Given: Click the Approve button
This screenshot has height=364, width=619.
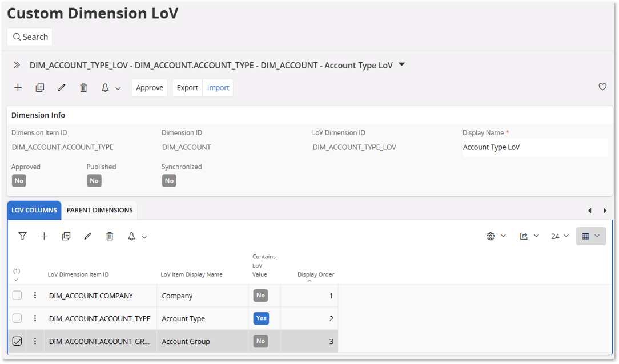Looking at the screenshot, I should pos(150,87).
